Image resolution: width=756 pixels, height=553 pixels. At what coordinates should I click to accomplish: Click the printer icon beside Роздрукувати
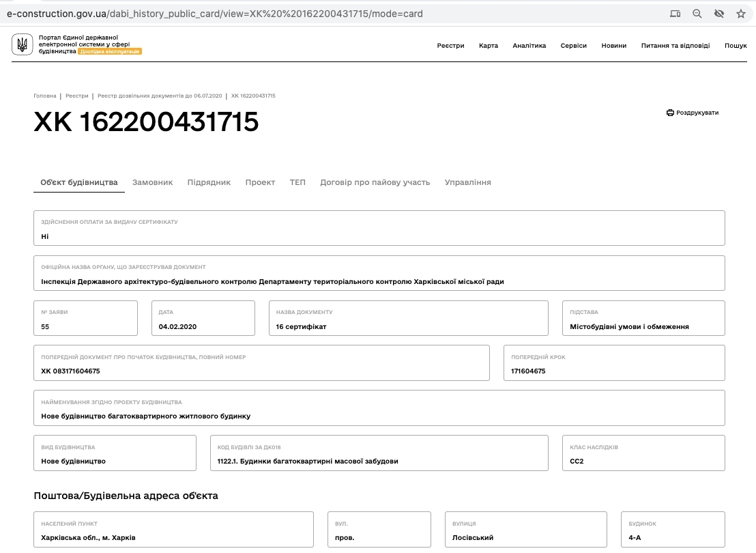click(670, 113)
